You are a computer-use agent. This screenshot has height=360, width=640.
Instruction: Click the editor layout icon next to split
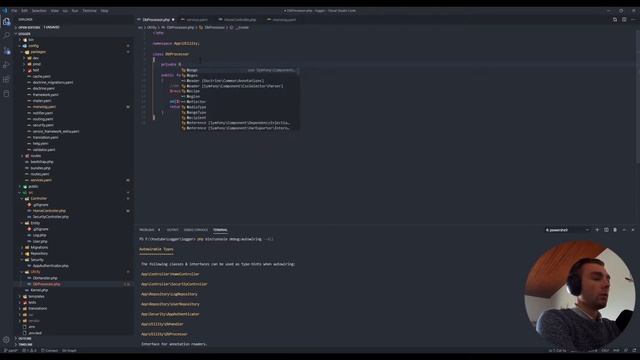[x=624, y=20]
